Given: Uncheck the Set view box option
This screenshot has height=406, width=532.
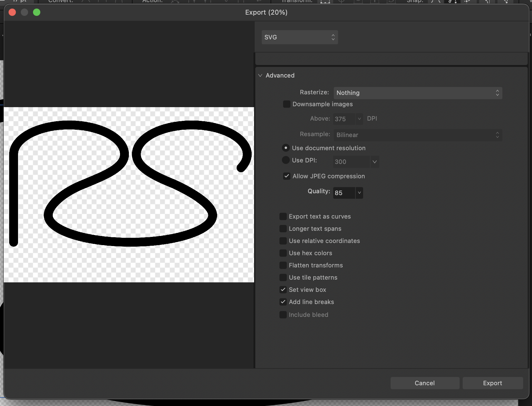Looking at the screenshot, I should [283, 290].
